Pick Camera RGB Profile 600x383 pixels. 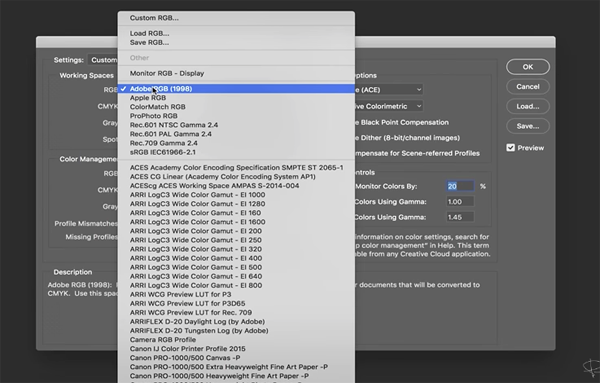click(x=236, y=340)
